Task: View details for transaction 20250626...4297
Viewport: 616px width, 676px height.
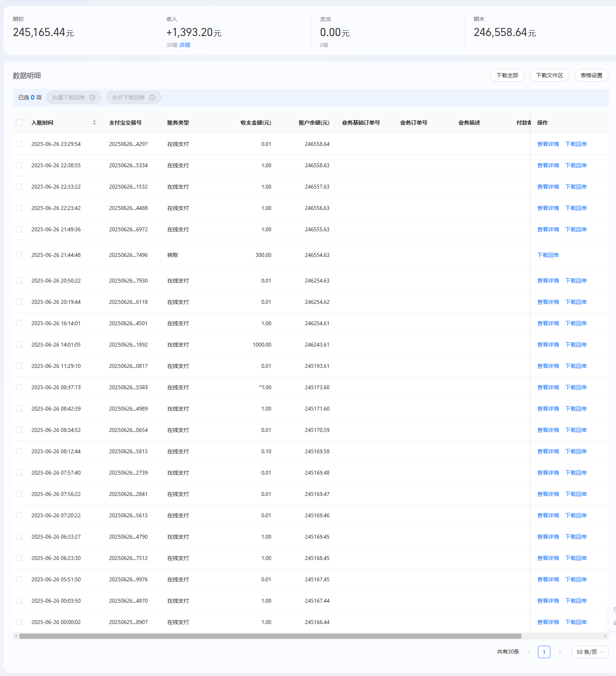Action: tap(548, 144)
